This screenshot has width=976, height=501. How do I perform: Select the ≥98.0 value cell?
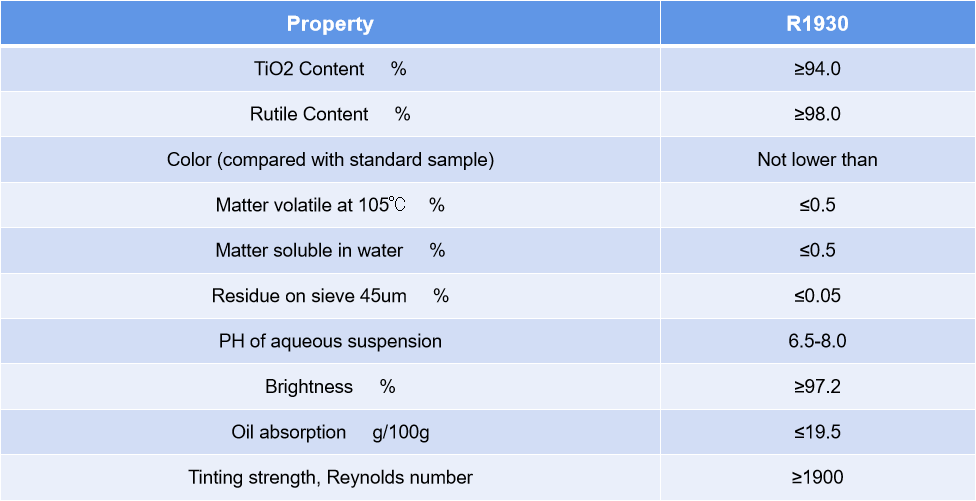point(817,115)
